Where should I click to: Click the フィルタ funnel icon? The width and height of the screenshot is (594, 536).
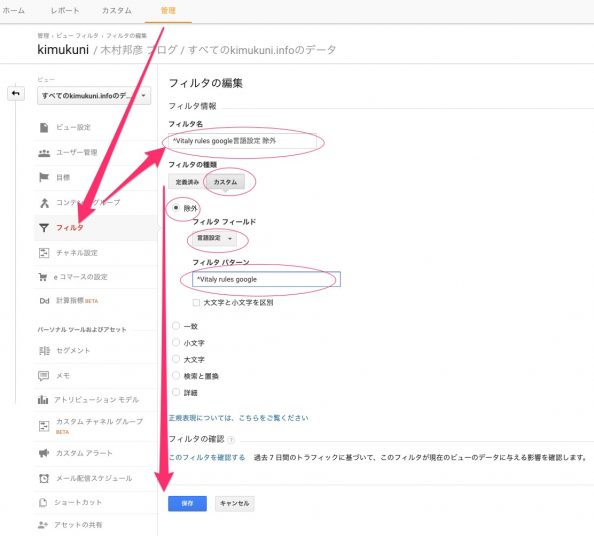(44, 228)
